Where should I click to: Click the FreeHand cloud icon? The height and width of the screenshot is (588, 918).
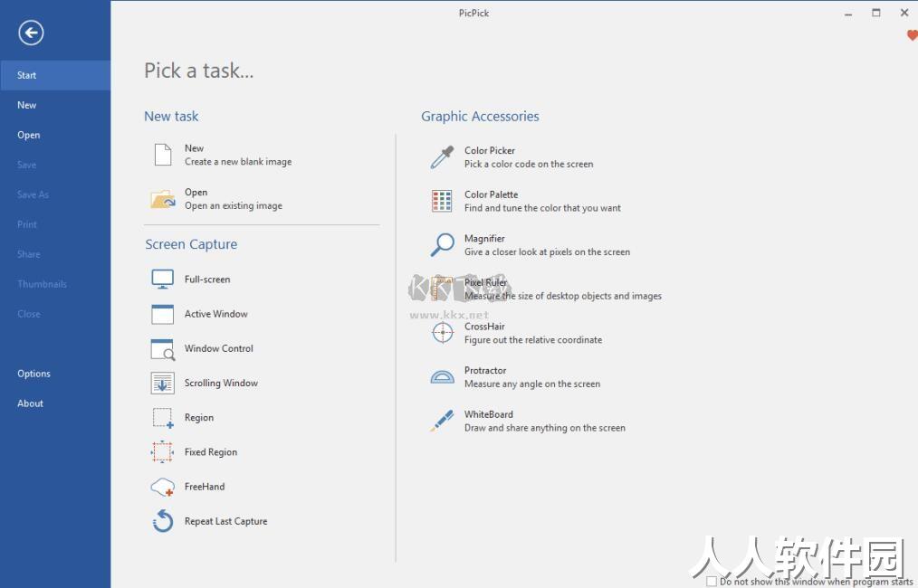click(163, 487)
